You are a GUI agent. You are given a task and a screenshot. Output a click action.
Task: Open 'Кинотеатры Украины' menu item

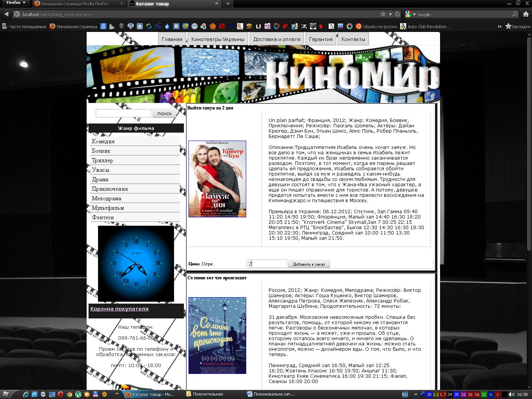pos(218,39)
